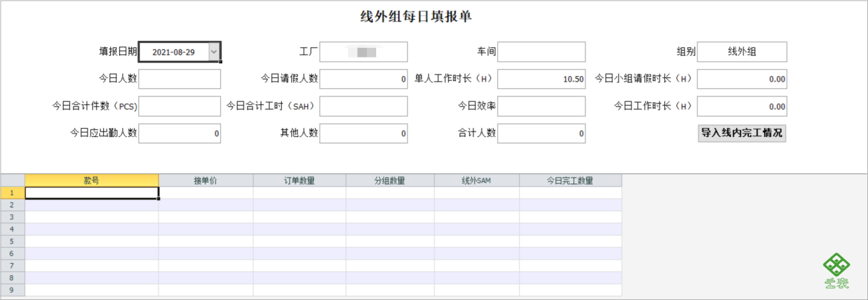Click the 今日合计工时 (SAH) field

click(363, 106)
